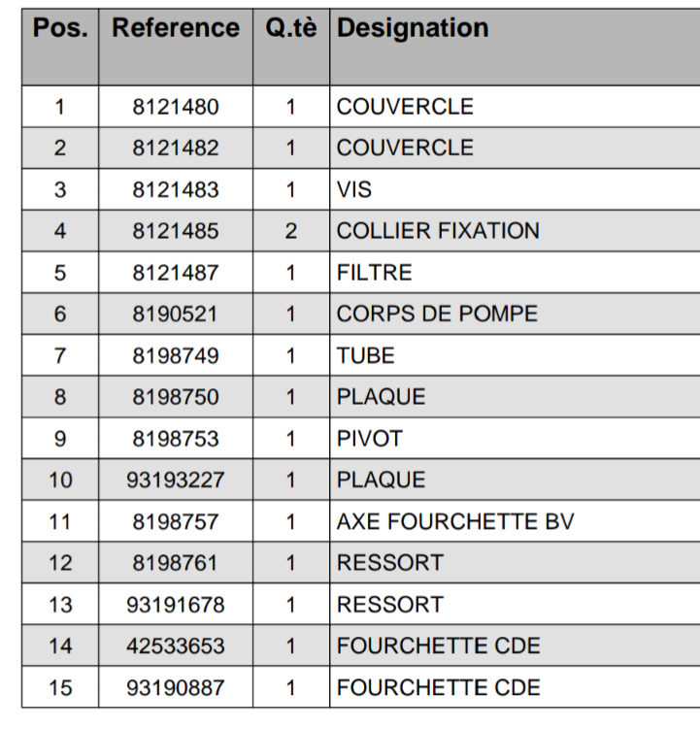Click the VIS designation cell
This screenshot has height=729, width=700.
pos(354,190)
